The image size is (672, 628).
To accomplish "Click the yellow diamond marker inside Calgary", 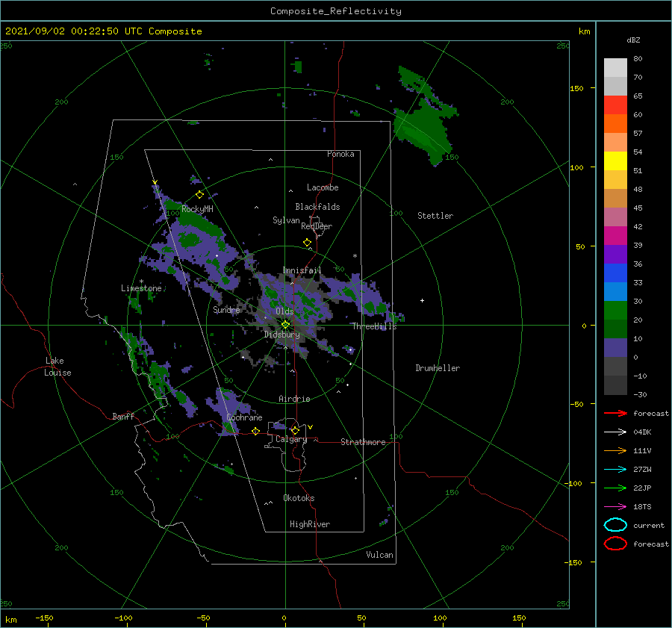I will (295, 430).
